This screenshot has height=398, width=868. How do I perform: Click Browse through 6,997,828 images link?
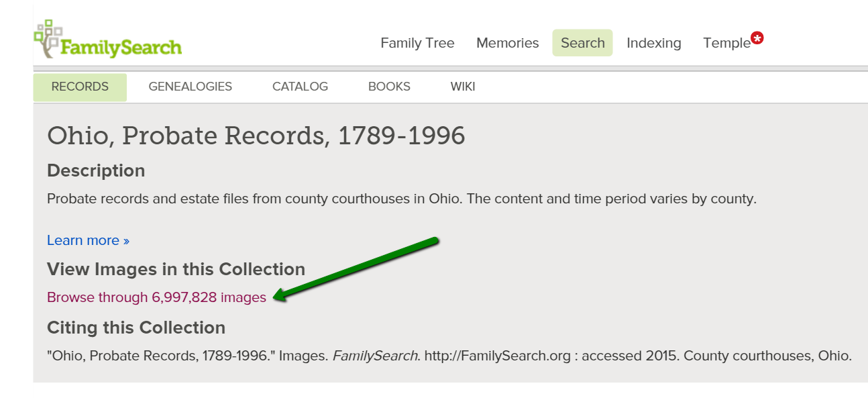click(156, 297)
